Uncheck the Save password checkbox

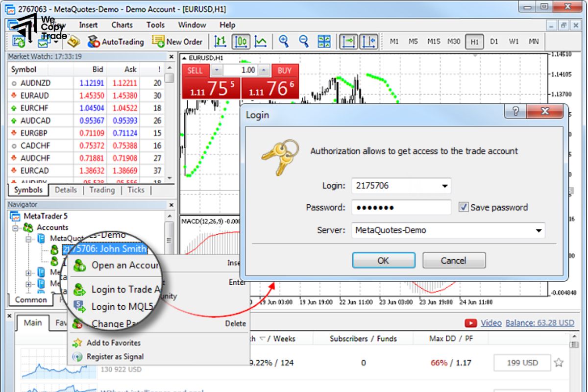(x=464, y=207)
